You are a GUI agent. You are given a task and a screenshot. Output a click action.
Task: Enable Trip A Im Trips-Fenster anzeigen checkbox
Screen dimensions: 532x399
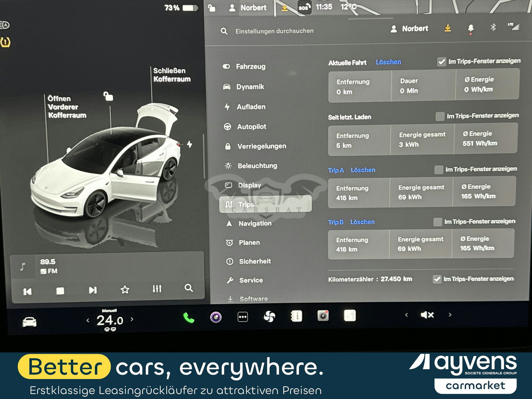pyautogui.click(x=439, y=170)
